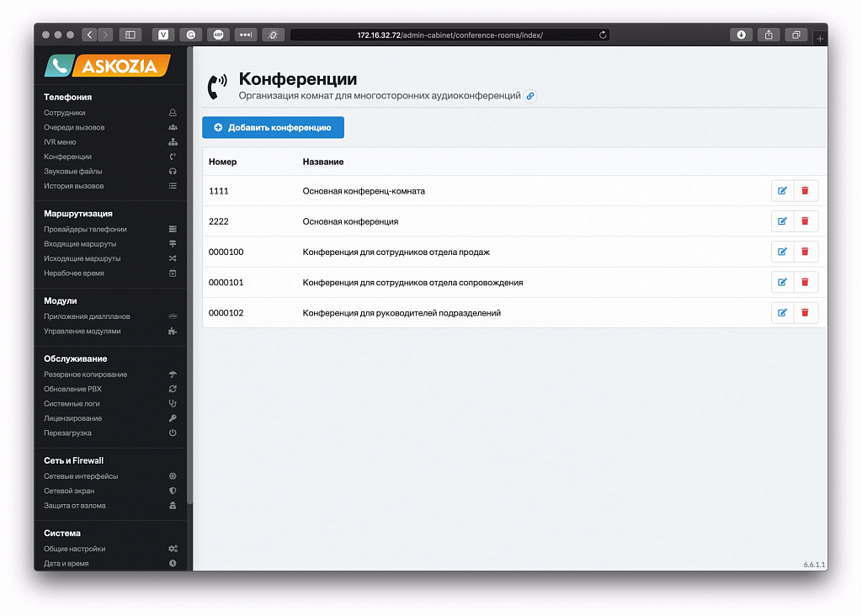The image size is (862, 616).
Task: Go to IVR меню
Action: [110, 141]
